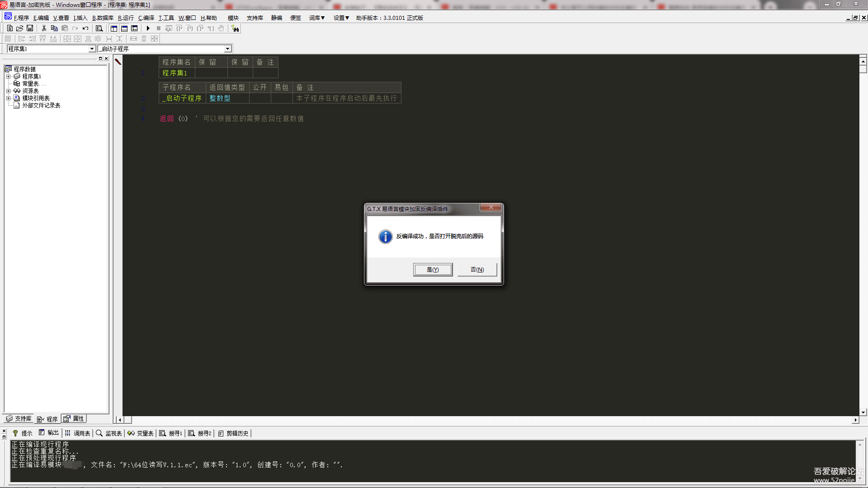
Task: Click the cut scissors icon
Action: [44, 28]
